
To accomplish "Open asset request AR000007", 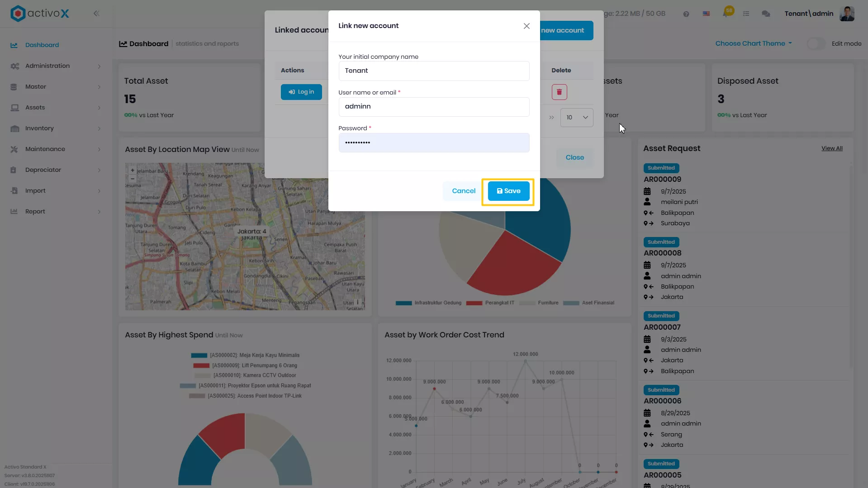I will (662, 327).
